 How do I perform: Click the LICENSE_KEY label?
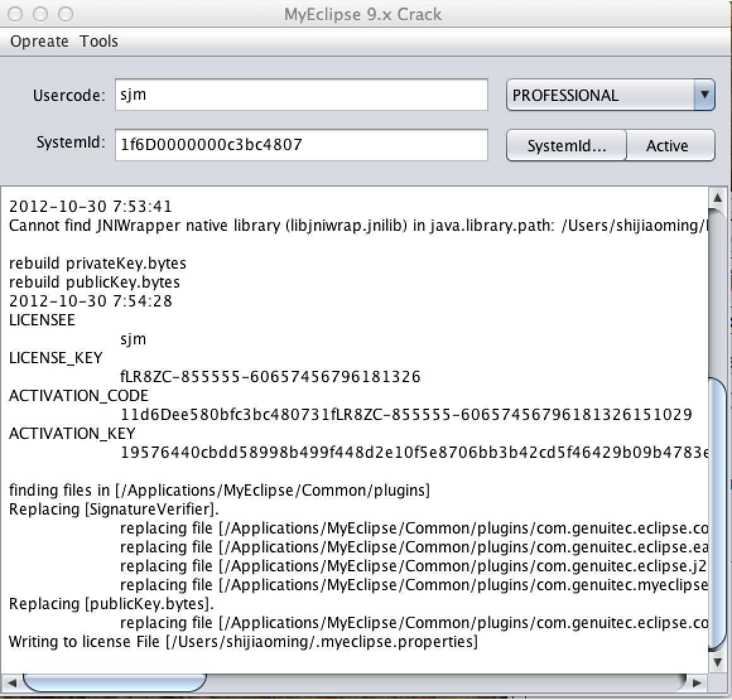(56, 358)
